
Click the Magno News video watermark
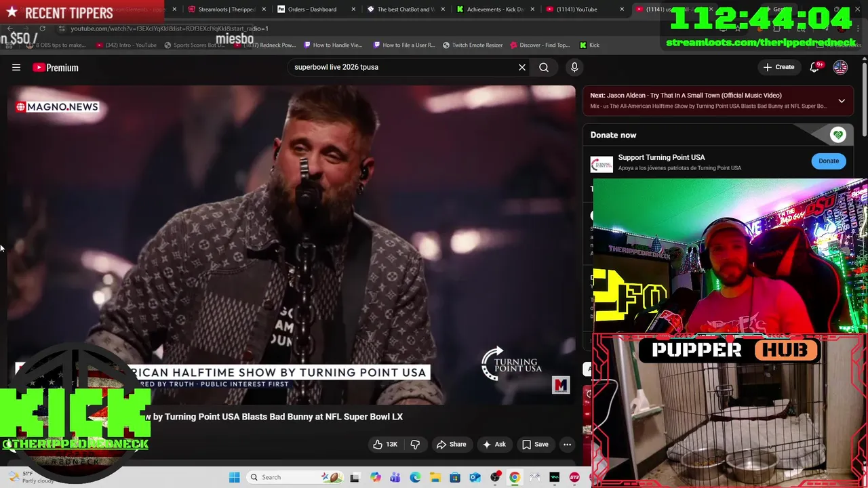(57, 106)
